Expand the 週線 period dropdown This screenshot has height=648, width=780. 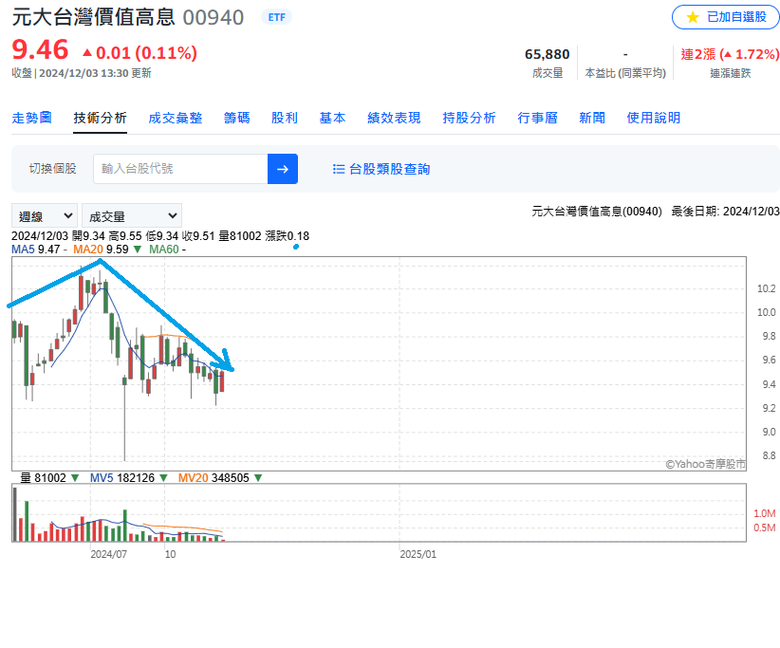[x=44, y=216]
